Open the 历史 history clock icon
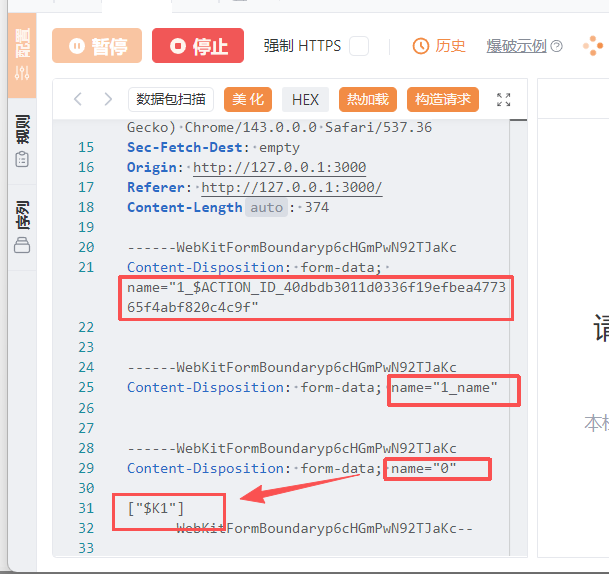 [x=421, y=46]
